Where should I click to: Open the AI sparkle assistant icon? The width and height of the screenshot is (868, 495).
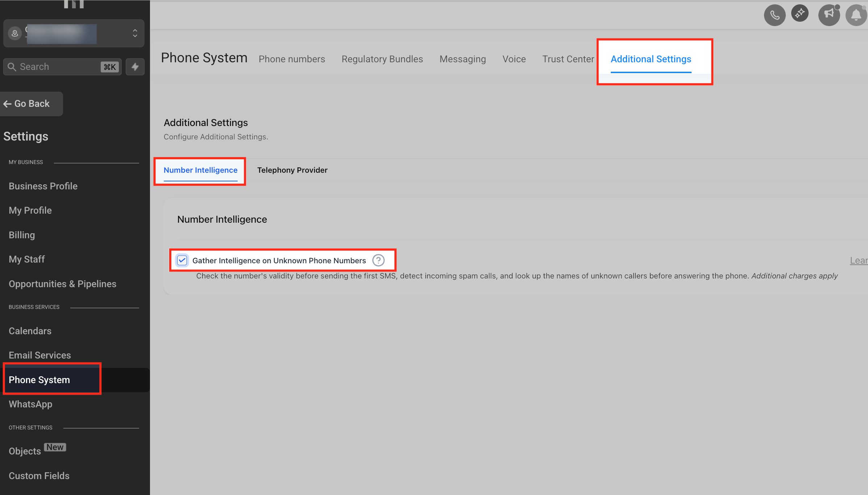(800, 14)
